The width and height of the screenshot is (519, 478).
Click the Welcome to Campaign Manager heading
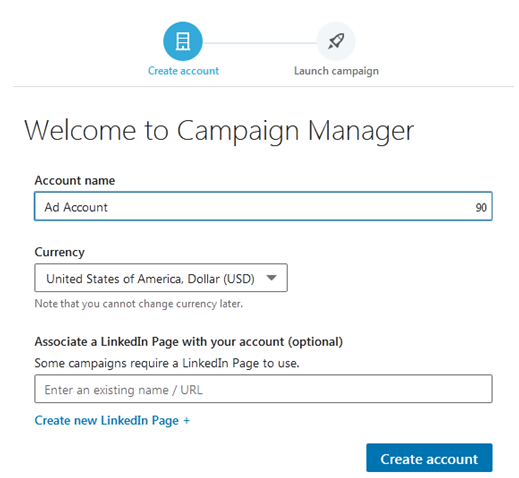click(x=219, y=131)
